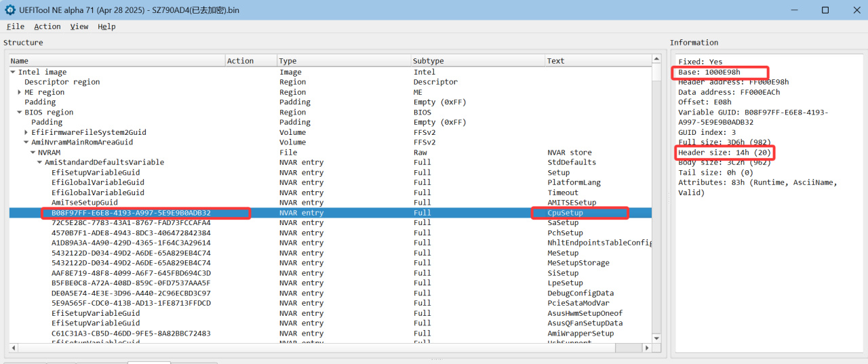Click 'Data address: FF000EACh' line
This screenshot has height=364, width=868.
[729, 92]
